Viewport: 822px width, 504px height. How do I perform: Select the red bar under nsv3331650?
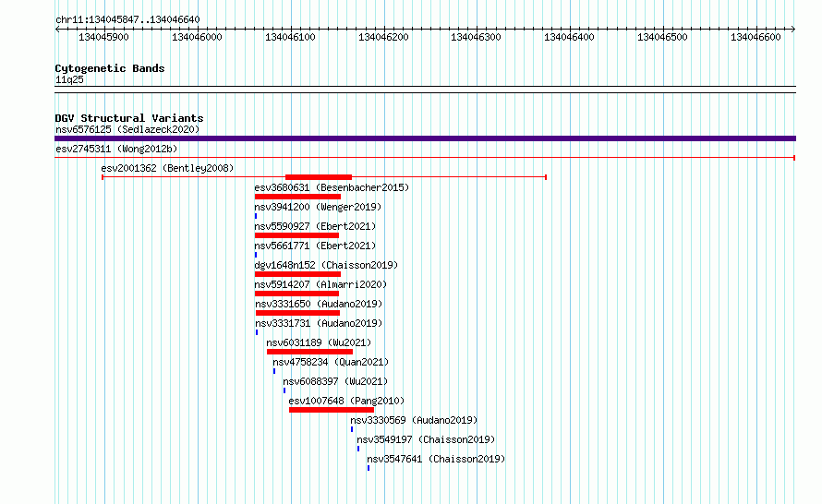coord(297,313)
